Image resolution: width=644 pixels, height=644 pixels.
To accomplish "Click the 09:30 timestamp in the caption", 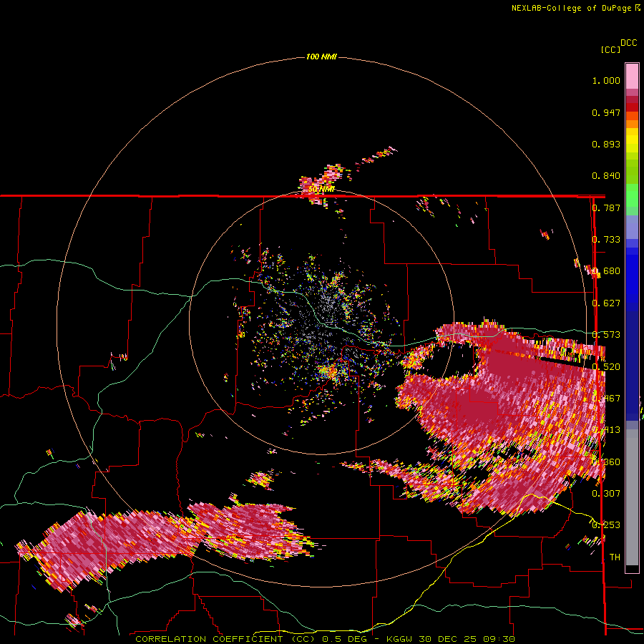I will (499, 639).
